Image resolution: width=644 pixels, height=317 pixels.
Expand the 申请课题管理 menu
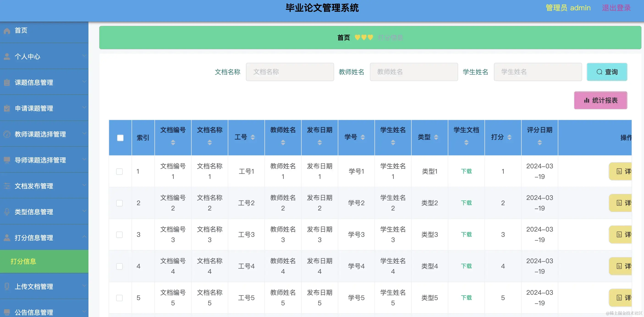pyautogui.click(x=34, y=108)
